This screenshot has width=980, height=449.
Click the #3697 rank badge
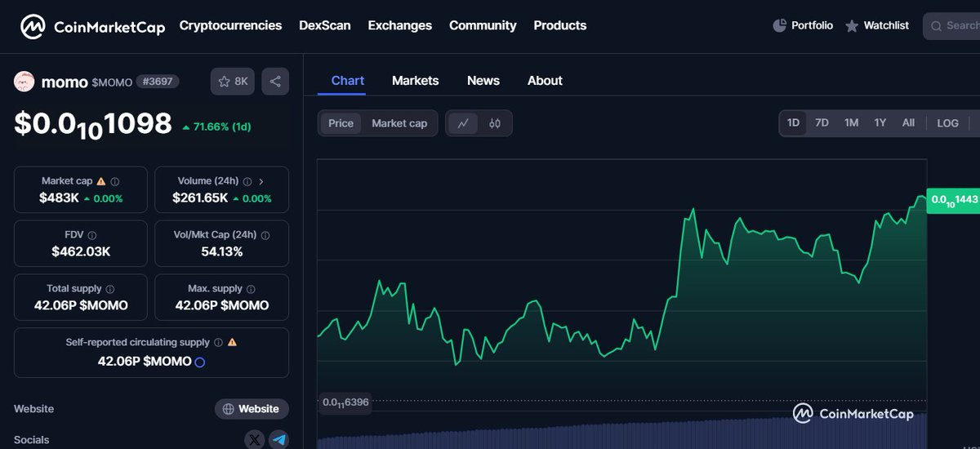[x=158, y=82]
